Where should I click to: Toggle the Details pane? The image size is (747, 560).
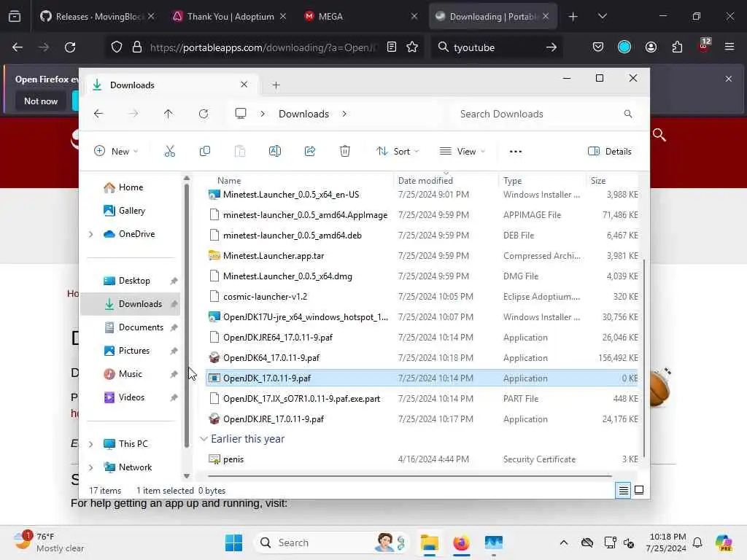[x=610, y=152]
